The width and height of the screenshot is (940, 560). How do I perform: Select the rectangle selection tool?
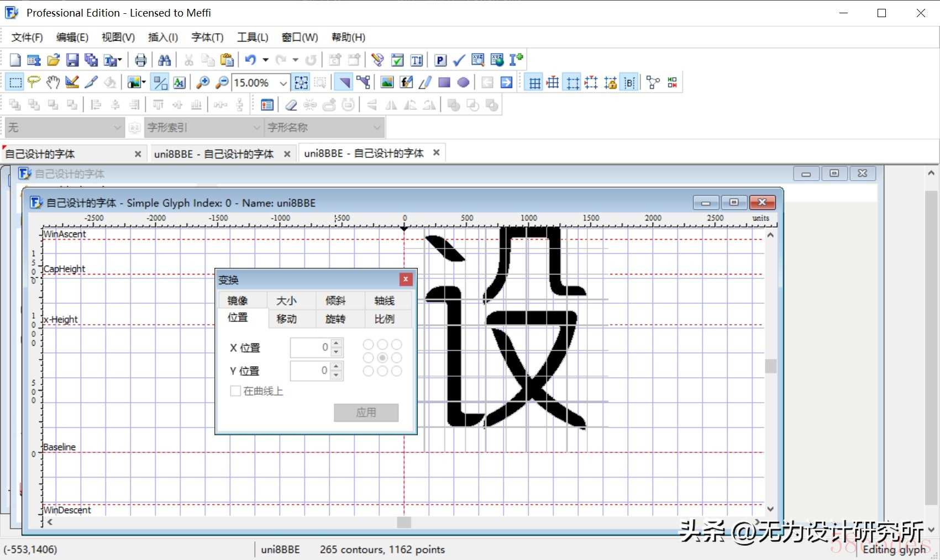(x=15, y=82)
